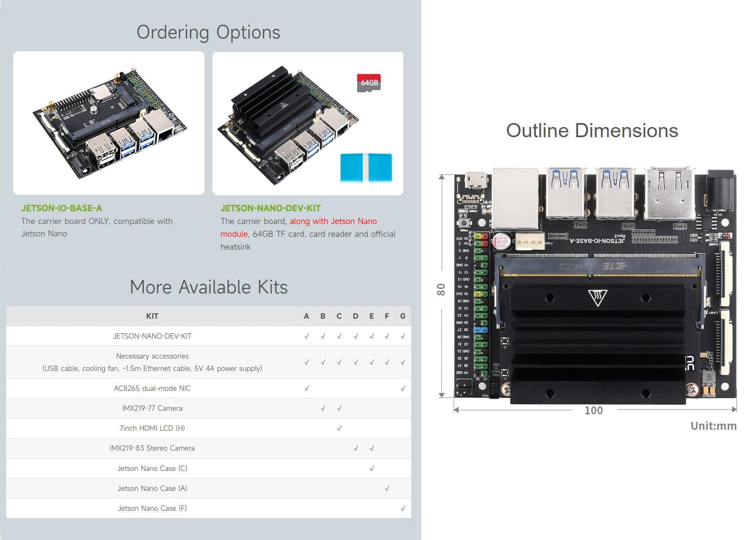Open column G kit details

402,316
